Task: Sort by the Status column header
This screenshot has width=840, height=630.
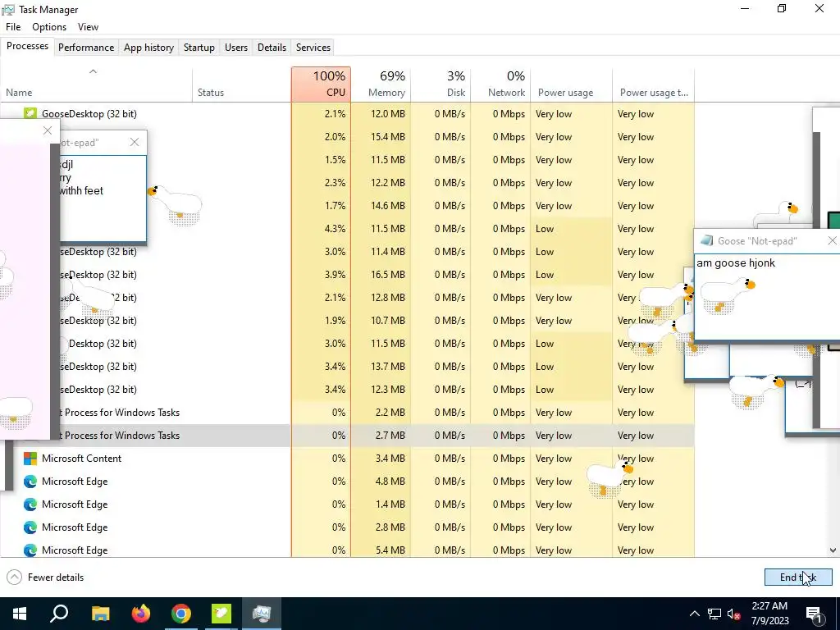Action: (x=242, y=84)
